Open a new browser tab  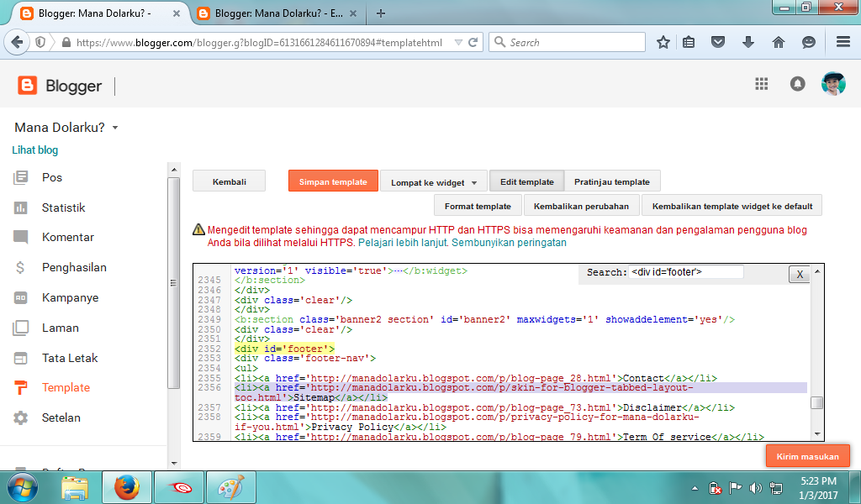(x=381, y=13)
